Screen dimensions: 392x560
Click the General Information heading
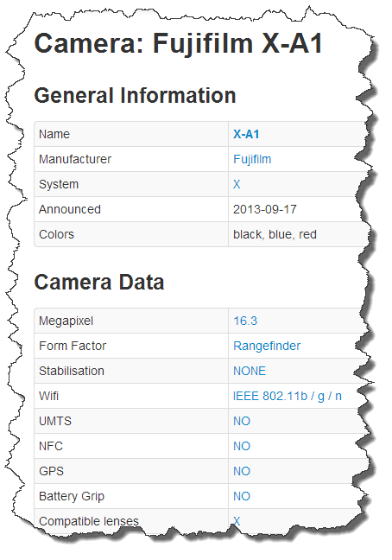tap(136, 96)
